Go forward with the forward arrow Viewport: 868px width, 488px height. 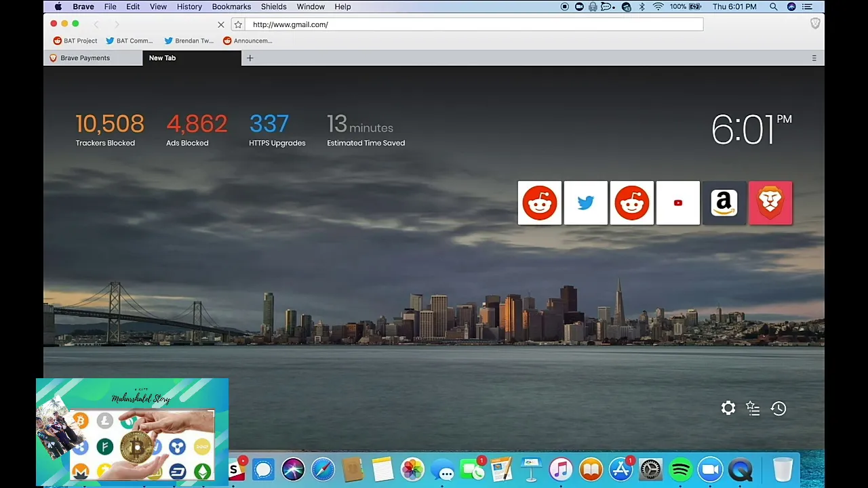(x=117, y=24)
